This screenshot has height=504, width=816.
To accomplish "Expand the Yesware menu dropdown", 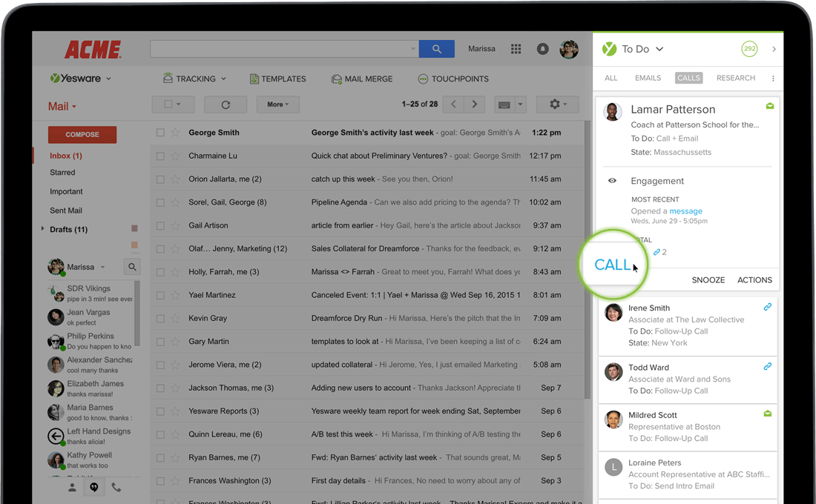I will pyautogui.click(x=109, y=79).
